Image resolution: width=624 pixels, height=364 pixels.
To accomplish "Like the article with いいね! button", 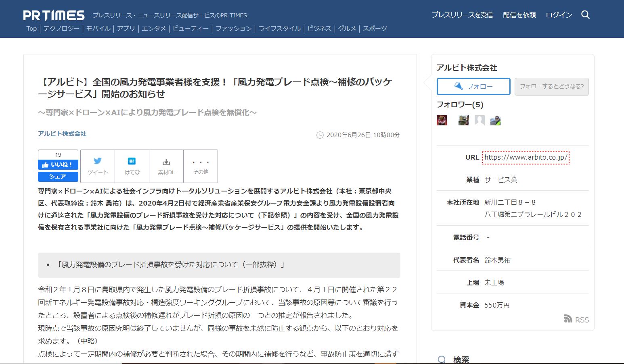I will (x=58, y=165).
